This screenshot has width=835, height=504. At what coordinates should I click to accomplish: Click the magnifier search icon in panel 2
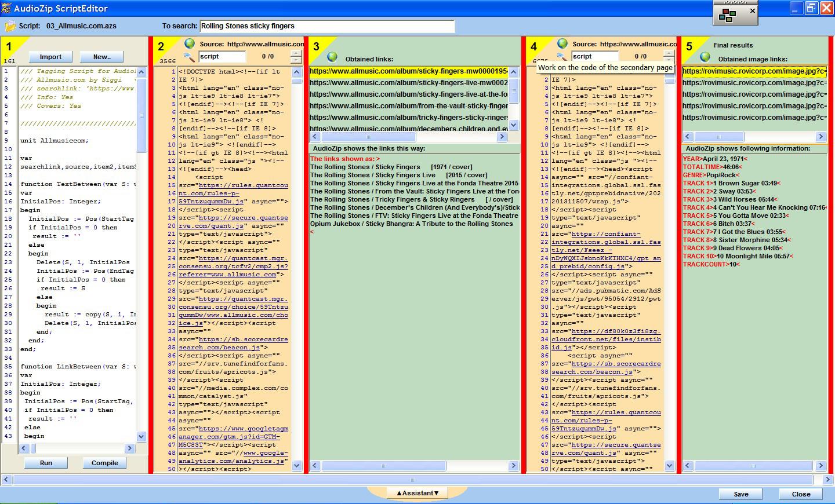click(x=190, y=56)
